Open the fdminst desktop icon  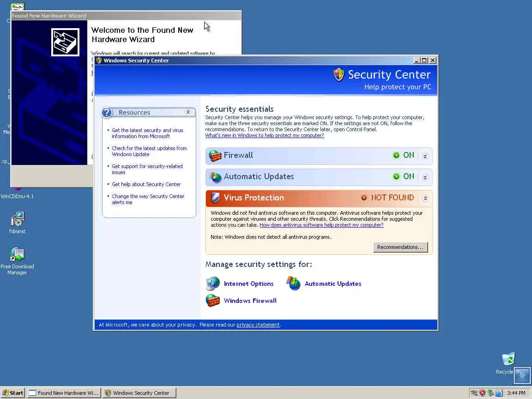[17, 219]
